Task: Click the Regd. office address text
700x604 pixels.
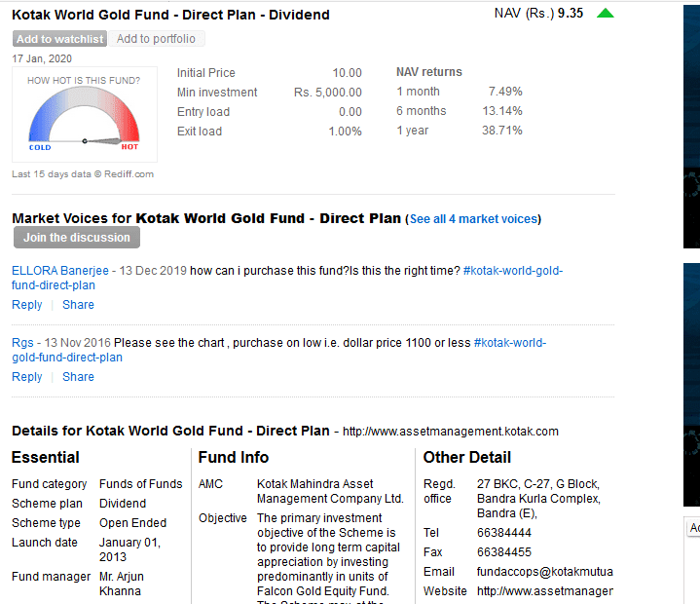Action: pos(538,499)
